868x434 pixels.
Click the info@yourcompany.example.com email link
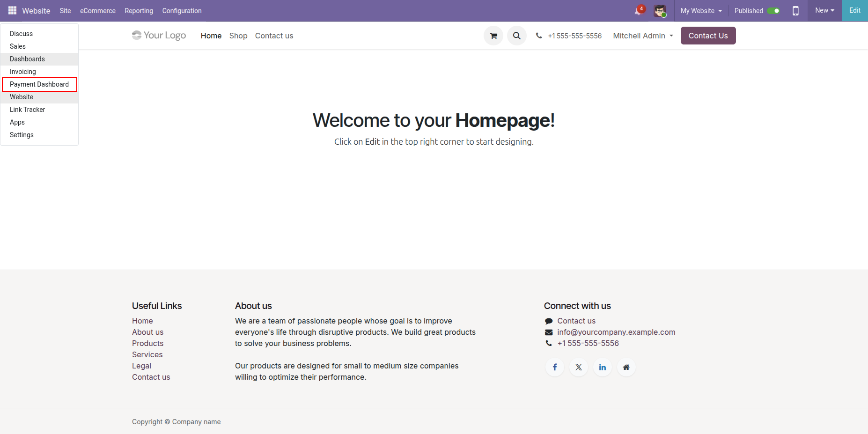coord(616,332)
